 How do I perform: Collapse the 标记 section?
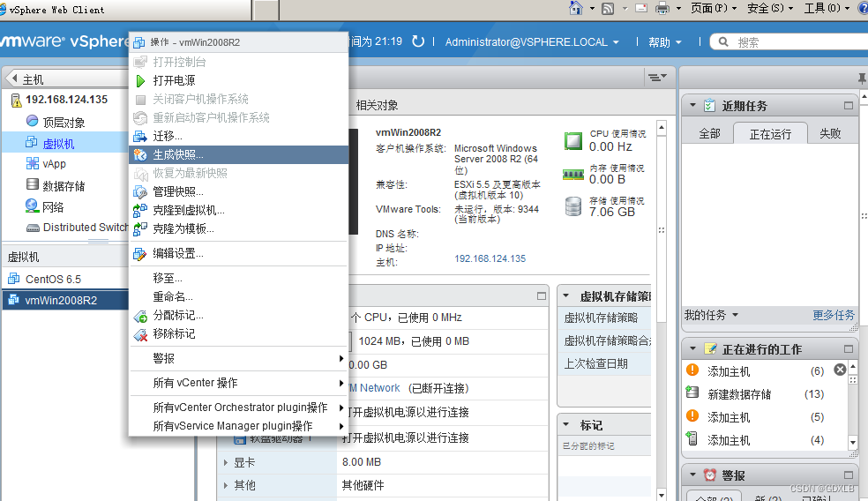[565, 424]
